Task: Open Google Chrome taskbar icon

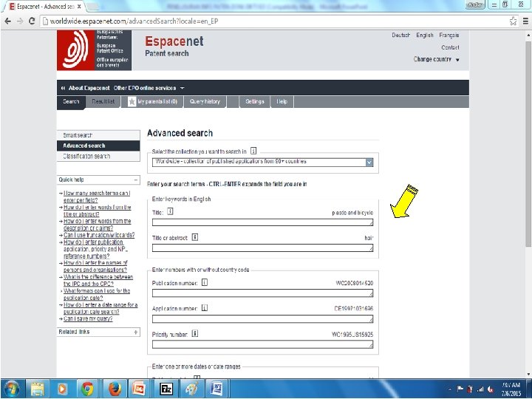Action: point(87,389)
